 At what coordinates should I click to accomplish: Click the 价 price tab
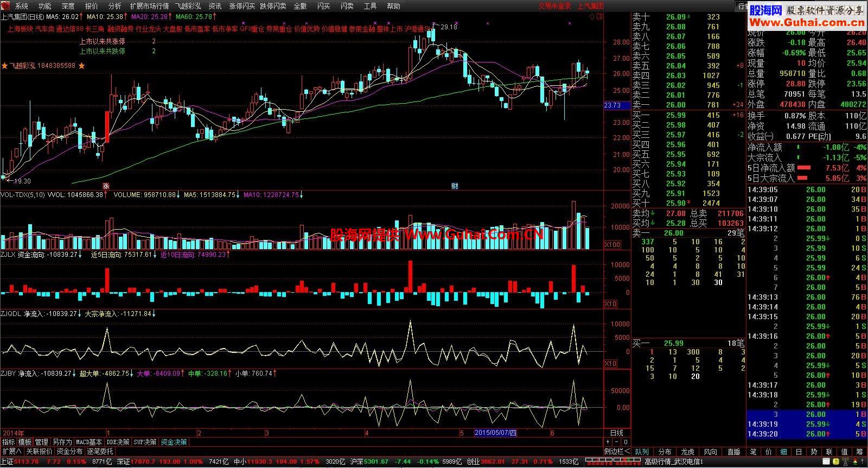point(769,452)
